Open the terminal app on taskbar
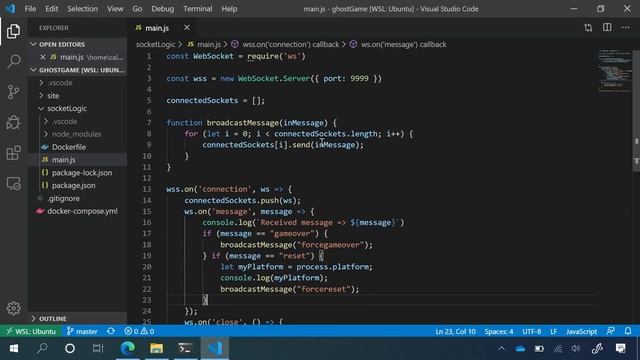This screenshot has width=640, height=360. (x=185, y=348)
